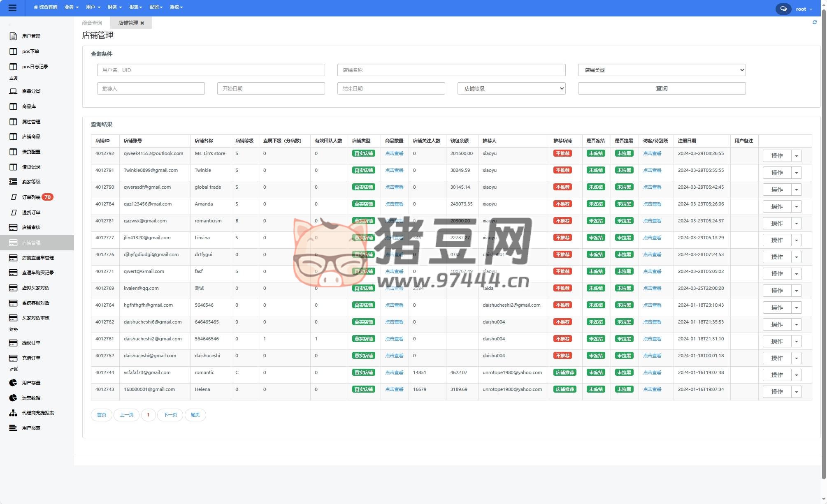The image size is (827, 504).
Task: Open 用户存量 pie chart icon
Action: pos(13,383)
